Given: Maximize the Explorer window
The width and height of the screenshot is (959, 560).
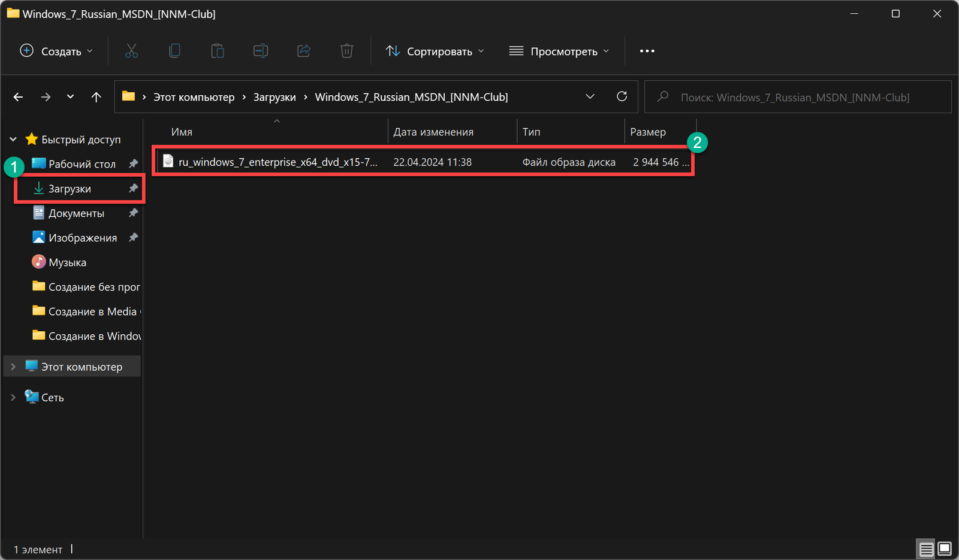Looking at the screenshot, I should point(895,13).
